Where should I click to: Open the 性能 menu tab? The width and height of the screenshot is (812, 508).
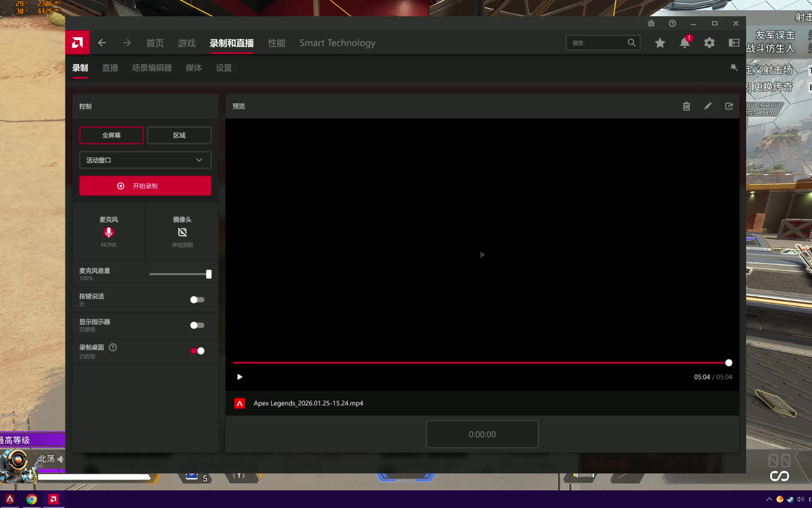[277, 43]
